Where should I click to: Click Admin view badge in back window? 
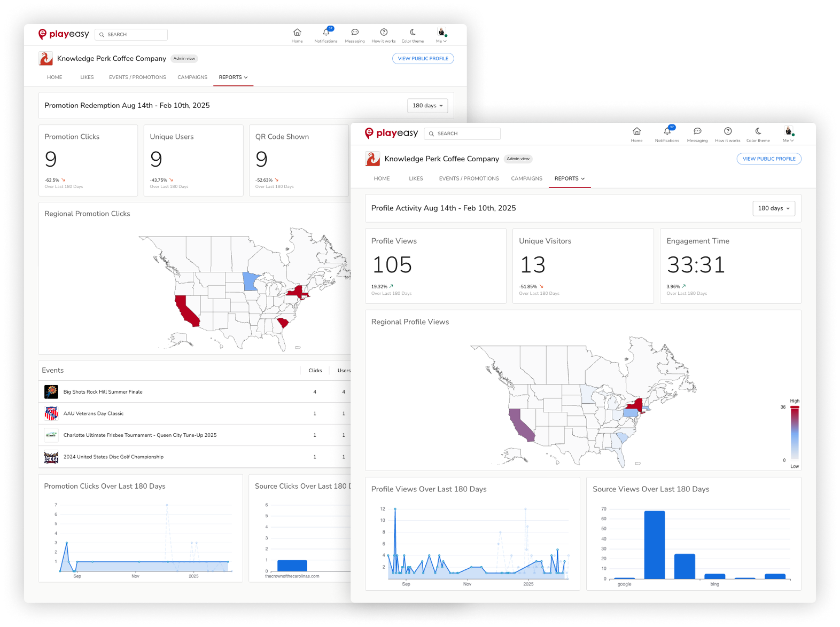coord(184,58)
